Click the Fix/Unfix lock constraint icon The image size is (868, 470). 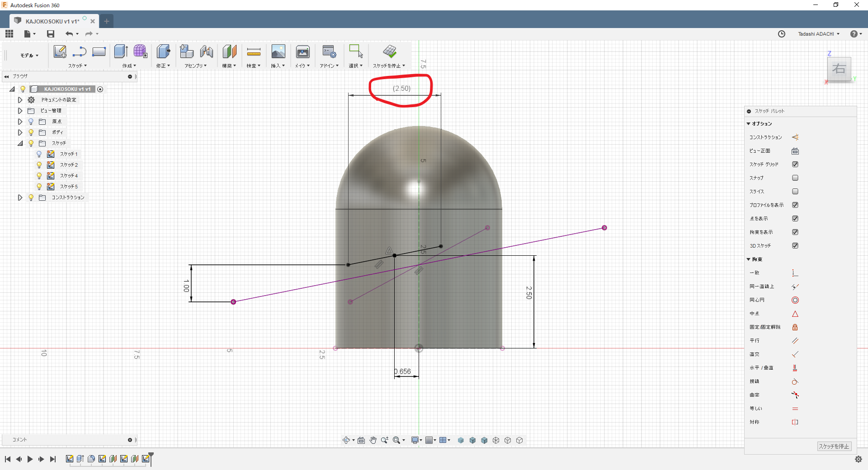(x=795, y=327)
